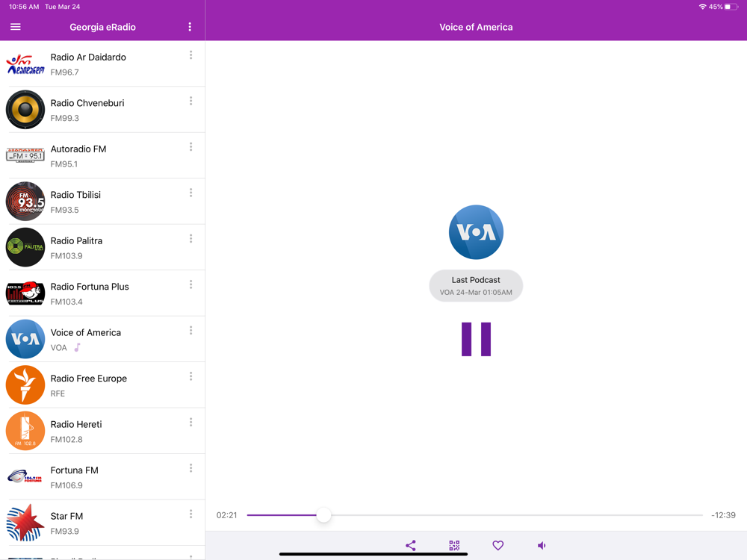Screen dimensions: 747x560
Task: Open options for Radio Tbilisi
Action: tap(191, 193)
